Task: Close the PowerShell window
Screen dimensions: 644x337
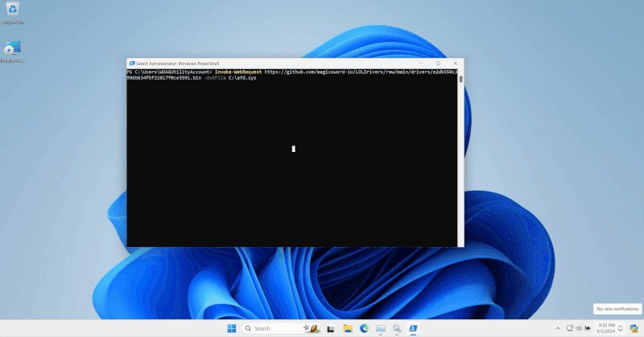Action: (455, 64)
